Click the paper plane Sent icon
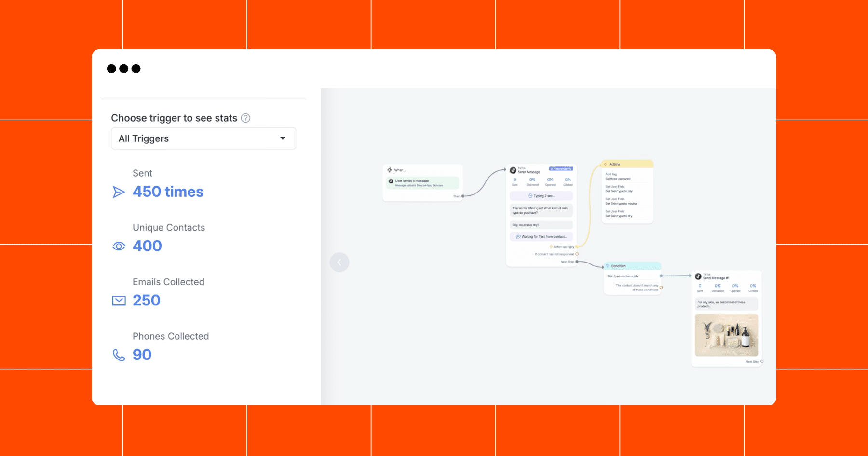 click(119, 192)
